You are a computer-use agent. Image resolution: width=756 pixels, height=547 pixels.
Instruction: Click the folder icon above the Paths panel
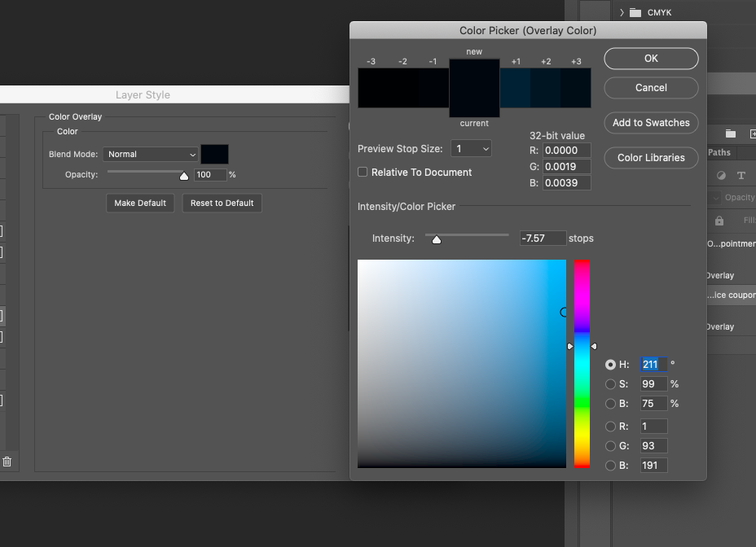click(731, 133)
